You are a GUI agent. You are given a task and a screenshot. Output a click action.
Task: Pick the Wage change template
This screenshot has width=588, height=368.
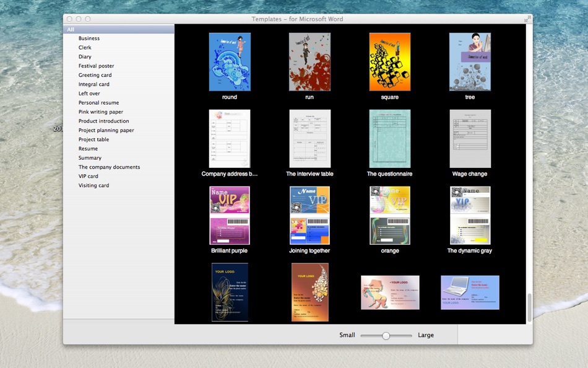point(470,139)
